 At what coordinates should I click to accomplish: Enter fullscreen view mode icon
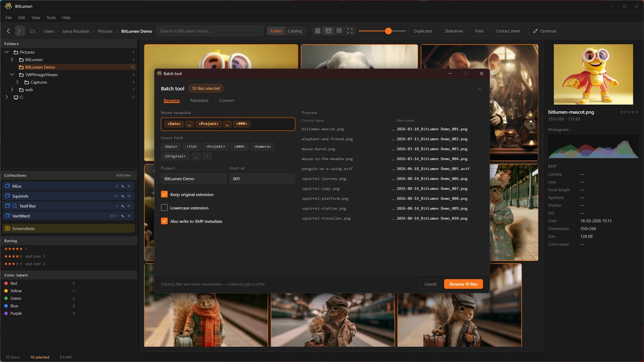tap(350, 31)
